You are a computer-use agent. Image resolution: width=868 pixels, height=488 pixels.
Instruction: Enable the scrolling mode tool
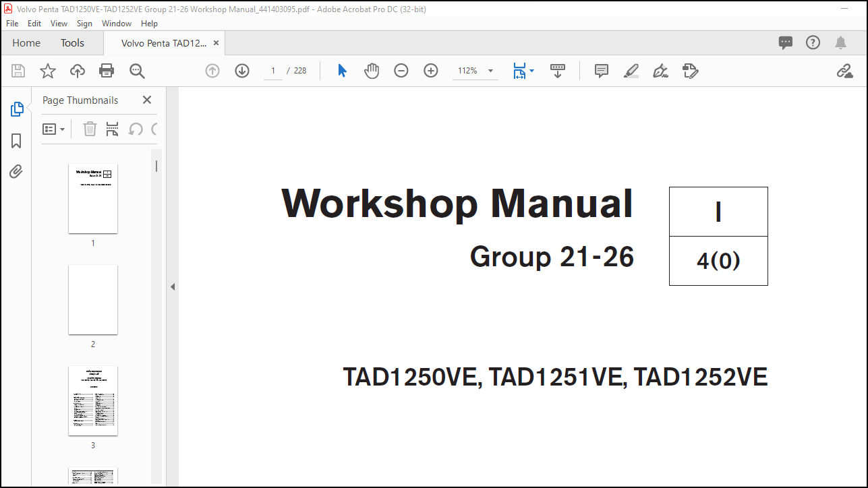coord(558,71)
